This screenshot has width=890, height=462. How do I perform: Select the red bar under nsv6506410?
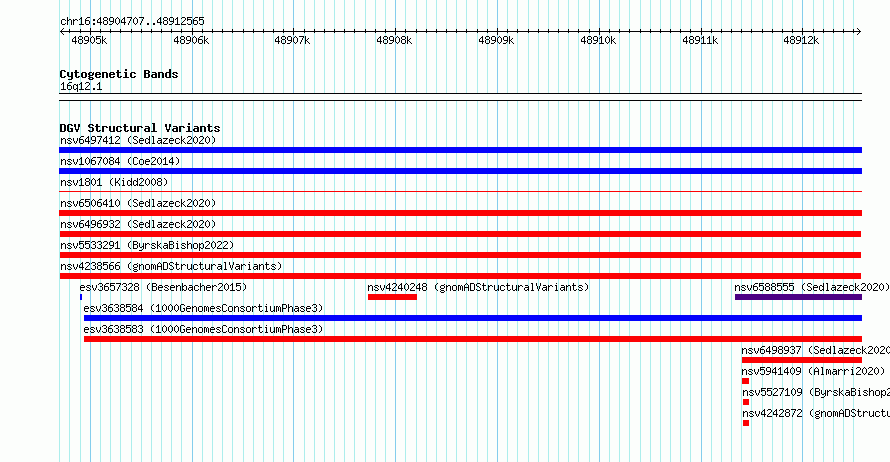tap(460, 213)
